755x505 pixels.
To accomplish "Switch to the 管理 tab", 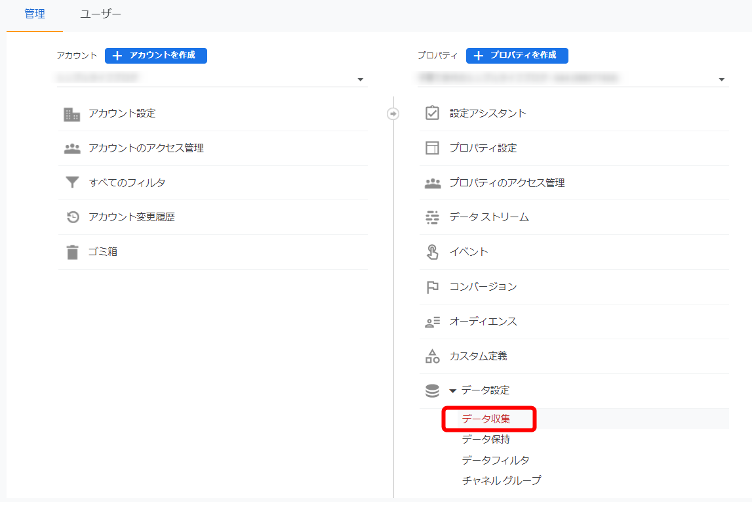I will [35, 14].
